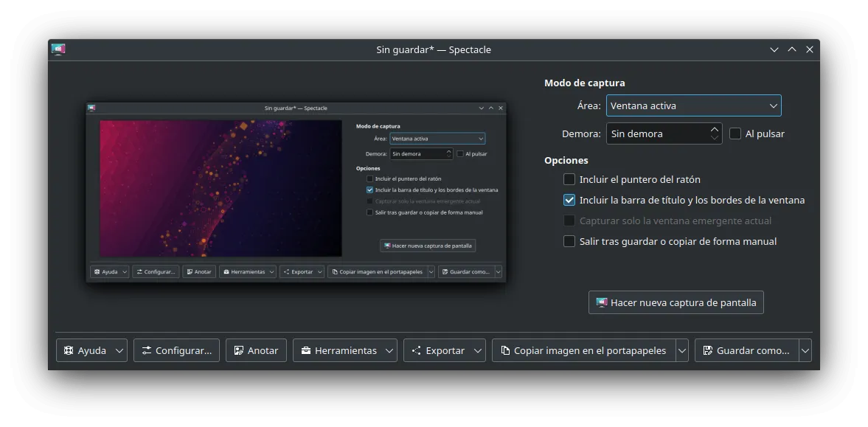Increase the Demora value with the stepper
The image size is (868, 427).
[x=713, y=129]
